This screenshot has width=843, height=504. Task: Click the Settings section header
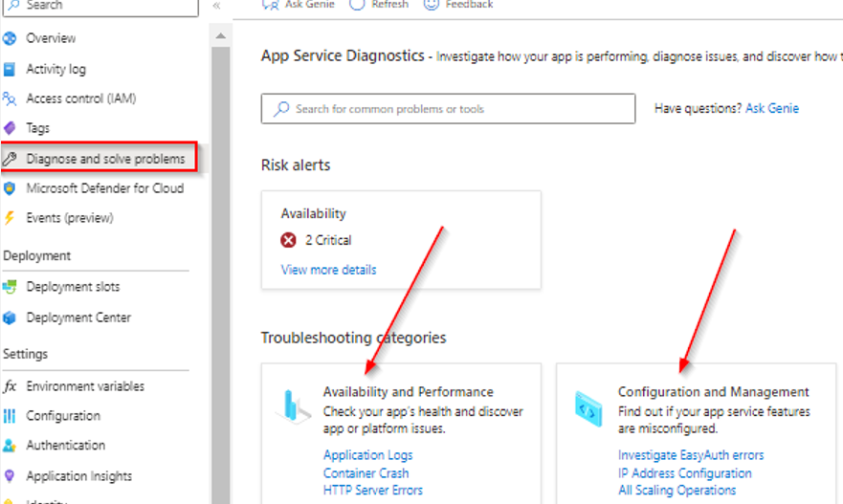pyautogui.click(x=25, y=354)
